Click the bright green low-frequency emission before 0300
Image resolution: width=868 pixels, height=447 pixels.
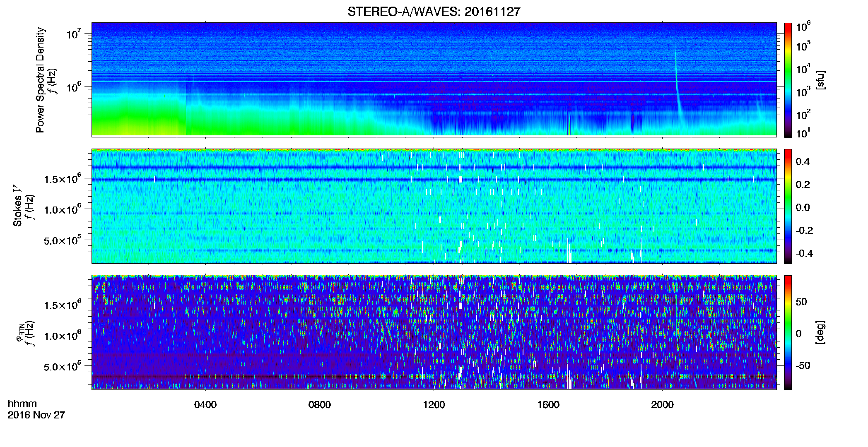pos(139,118)
